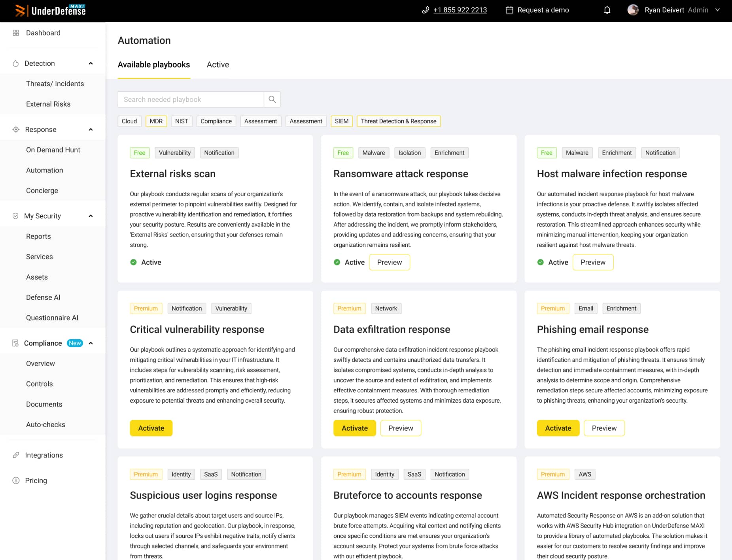Open Compliance Overview page

pyautogui.click(x=40, y=363)
